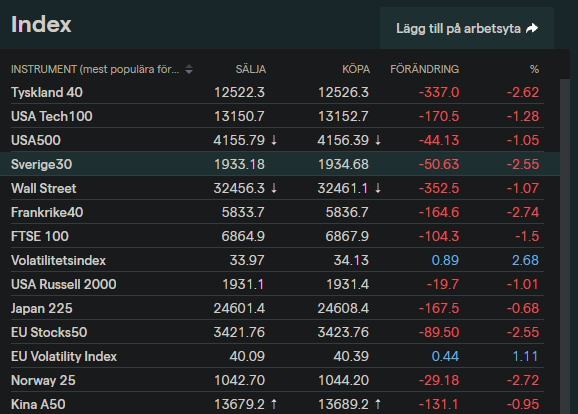Click the Frankrike40 buy price 5836.7
The image size is (578, 414).
pyautogui.click(x=347, y=212)
